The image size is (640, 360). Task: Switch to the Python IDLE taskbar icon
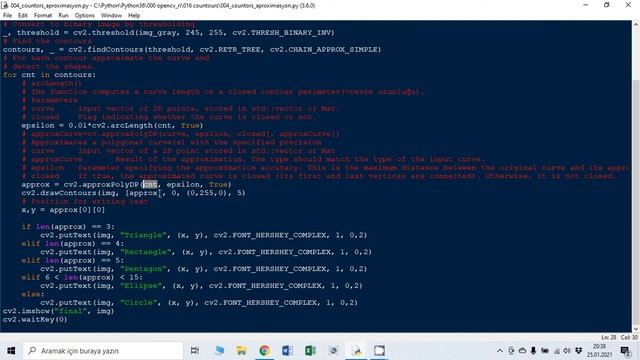tap(356, 351)
